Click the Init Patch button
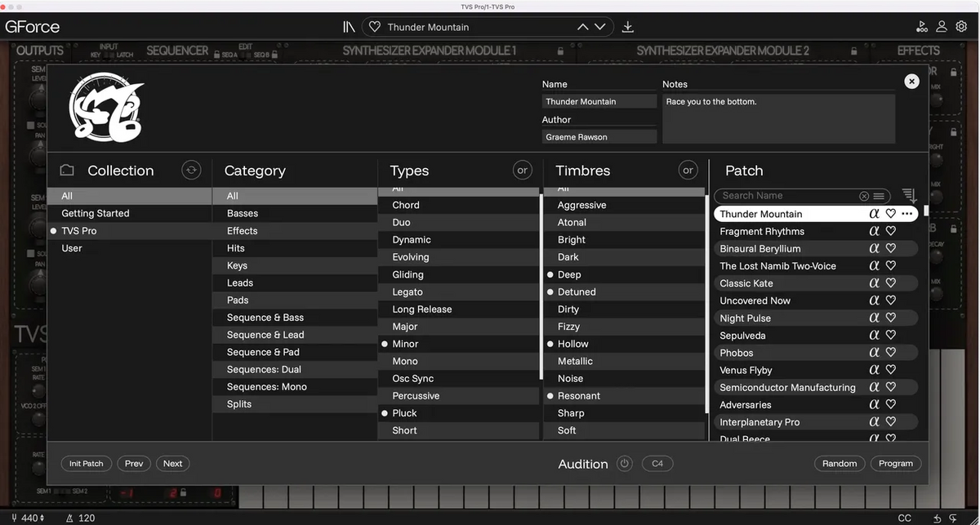 pos(87,463)
